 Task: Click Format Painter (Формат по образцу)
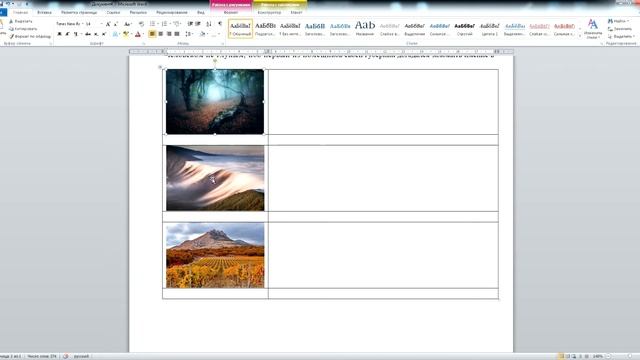(31, 36)
